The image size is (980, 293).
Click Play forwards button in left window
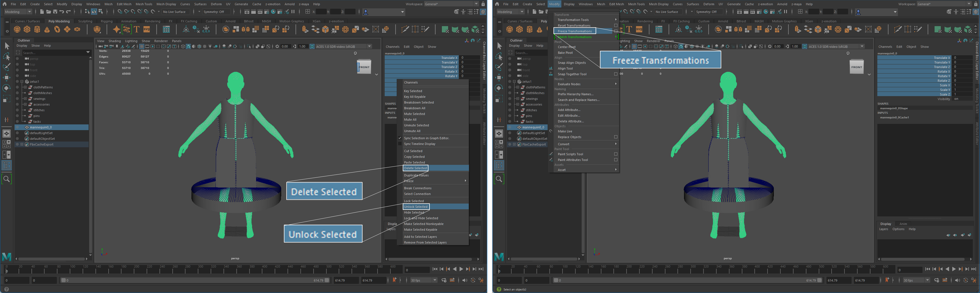point(461,270)
